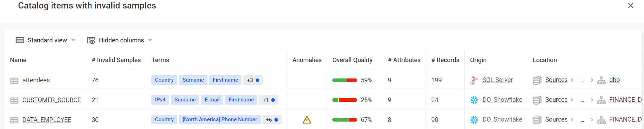644x129 pixels.
Task: Expand the +3 terms in attendees row
Action: (x=253, y=80)
